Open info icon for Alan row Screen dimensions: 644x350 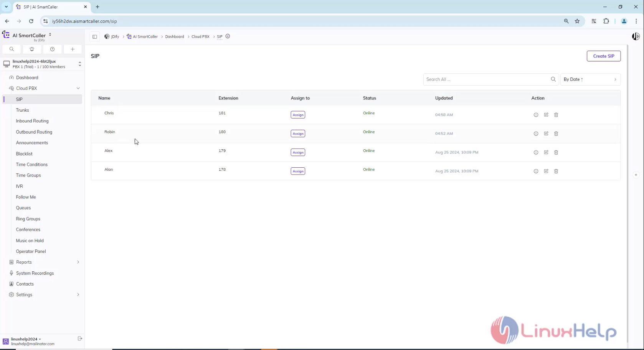pyautogui.click(x=536, y=171)
